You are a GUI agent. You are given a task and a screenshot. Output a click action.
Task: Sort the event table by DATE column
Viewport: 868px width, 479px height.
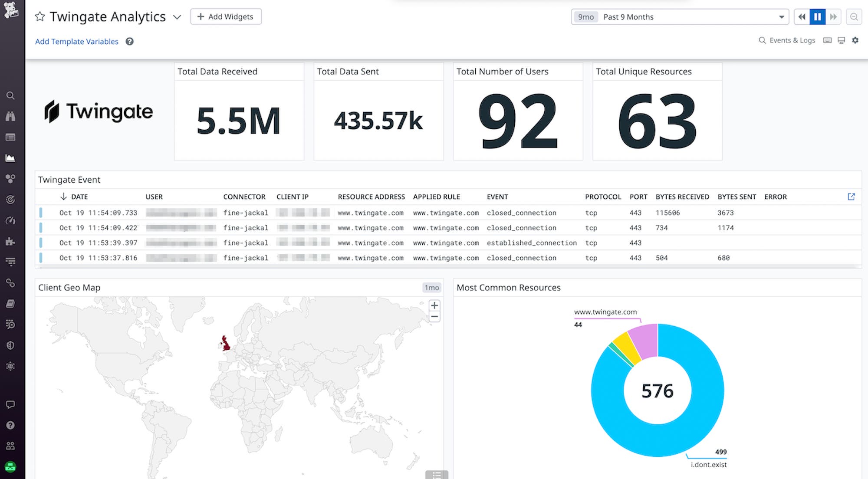tap(80, 197)
